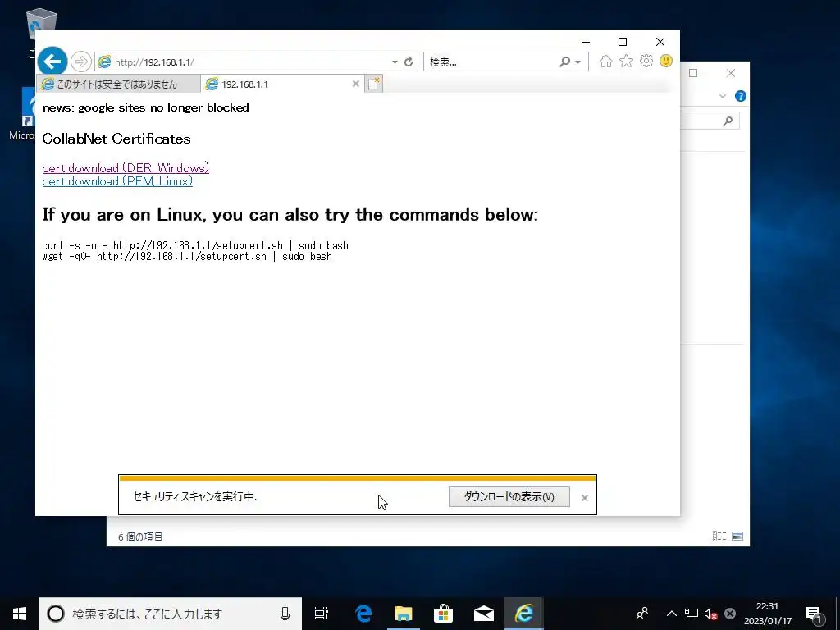Click the search magnifier icon in IE

pyautogui.click(x=564, y=62)
